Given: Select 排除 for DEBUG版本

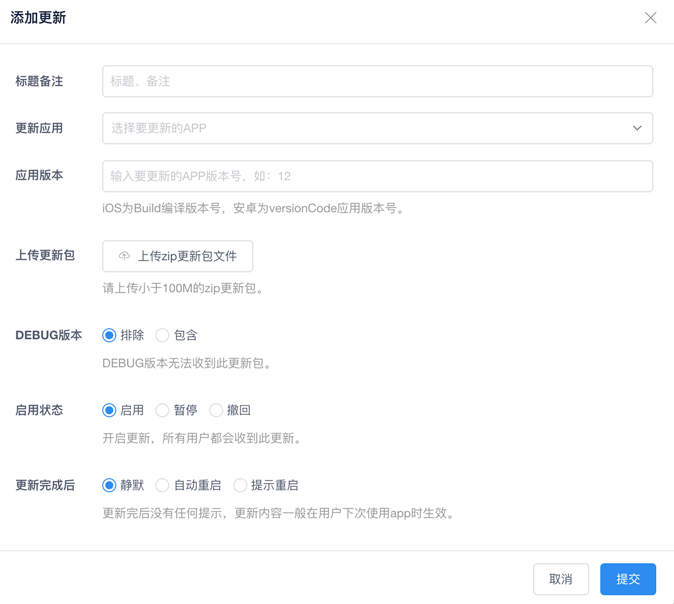Looking at the screenshot, I should 123,335.
